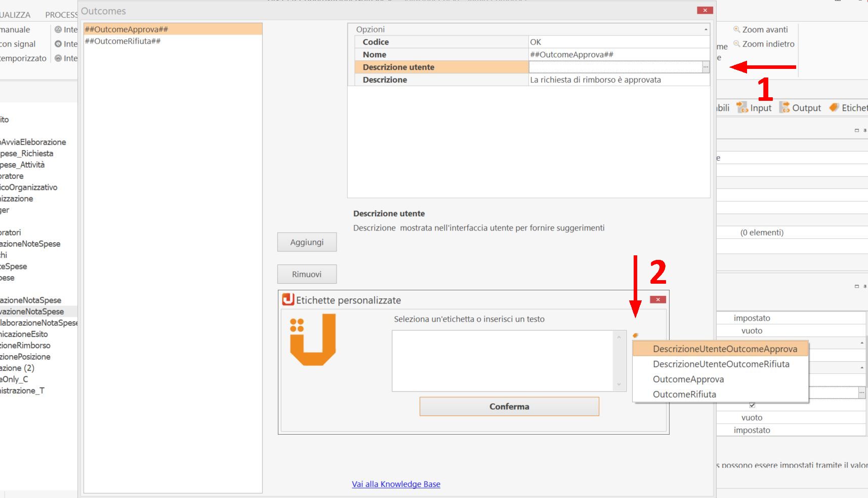This screenshot has height=498, width=868.
Task: Open the PROCESSO ribbon tab
Action: pyautogui.click(x=61, y=15)
